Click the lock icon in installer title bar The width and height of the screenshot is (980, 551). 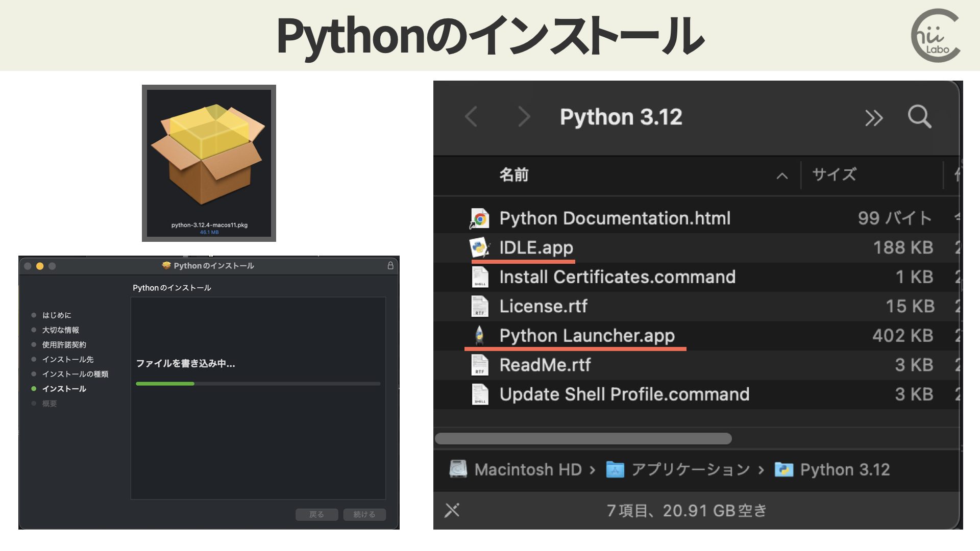pos(390,266)
